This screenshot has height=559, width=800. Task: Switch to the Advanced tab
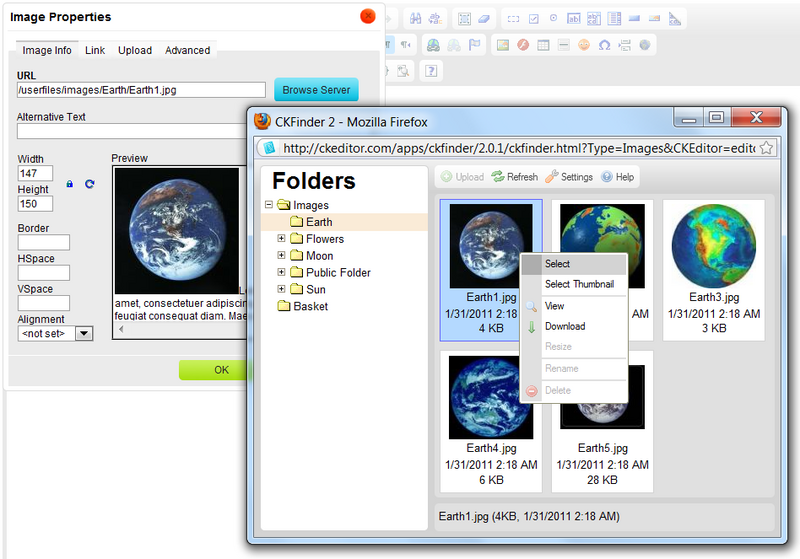tap(188, 50)
